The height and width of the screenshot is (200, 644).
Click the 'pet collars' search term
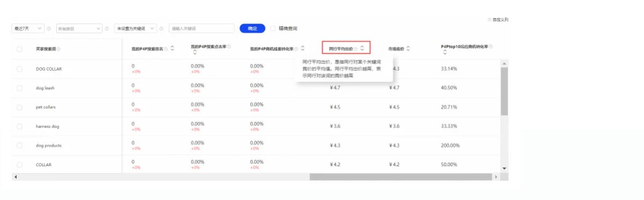46,107
